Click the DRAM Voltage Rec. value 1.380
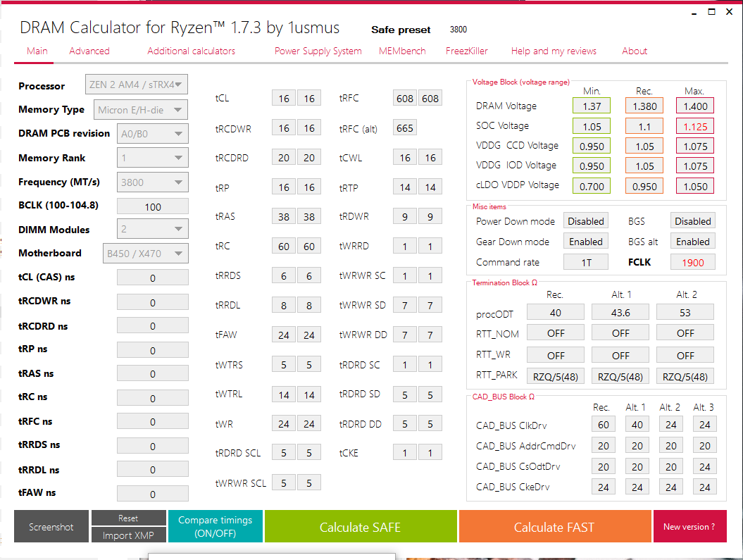Screen dimensions: 743x560 [644, 106]
